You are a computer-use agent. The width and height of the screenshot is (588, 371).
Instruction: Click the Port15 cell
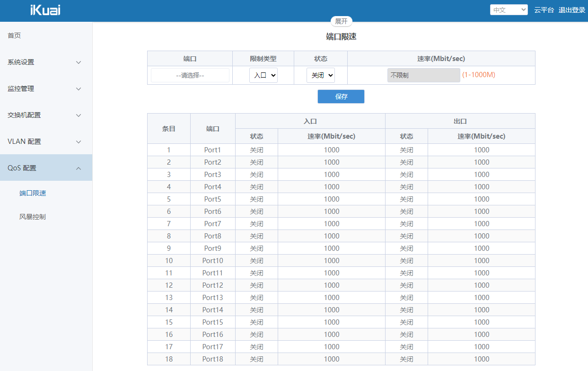click(x=213, y=322)
